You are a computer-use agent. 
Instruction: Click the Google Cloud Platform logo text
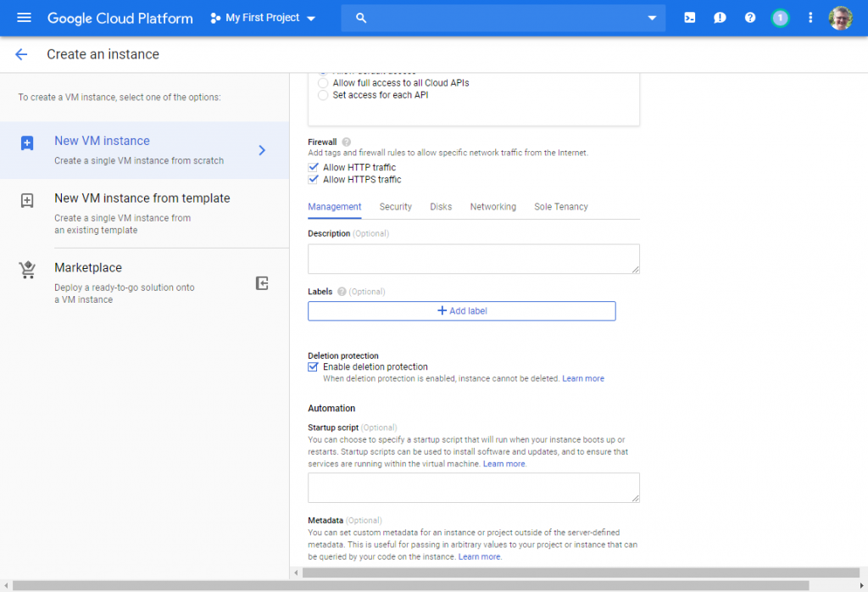pos(120,19)
